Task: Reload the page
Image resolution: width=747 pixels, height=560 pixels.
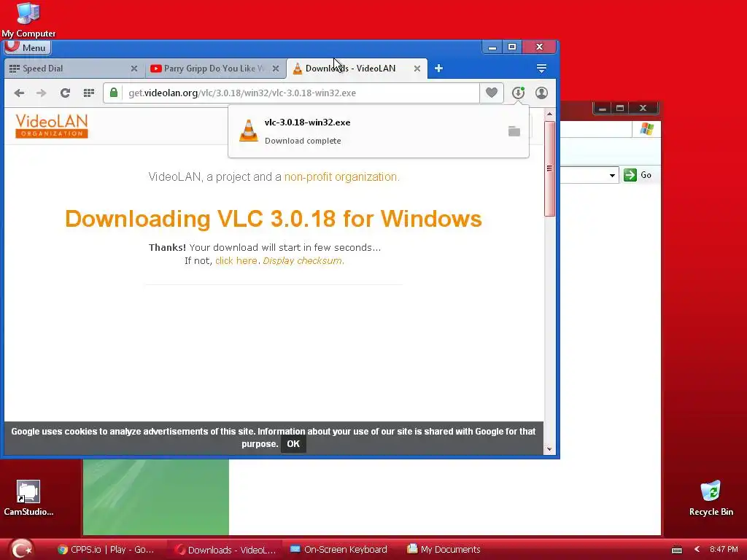Action: coord(65,93)
